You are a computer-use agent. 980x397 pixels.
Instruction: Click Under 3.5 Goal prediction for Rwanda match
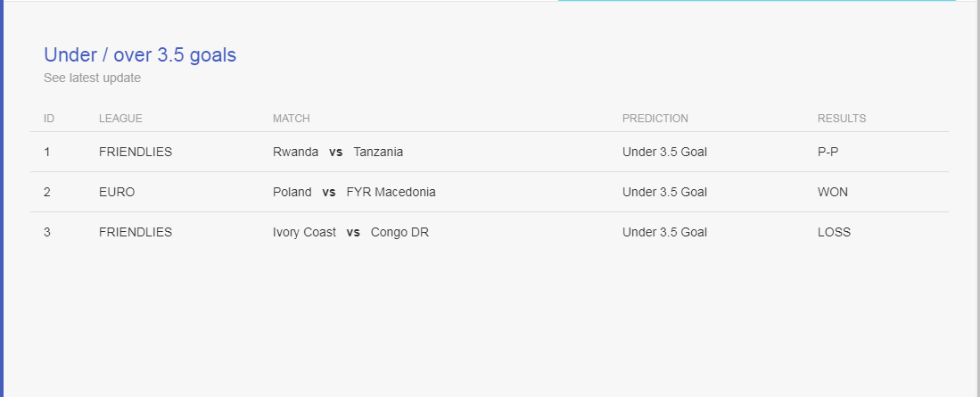(x=664, y=152)
